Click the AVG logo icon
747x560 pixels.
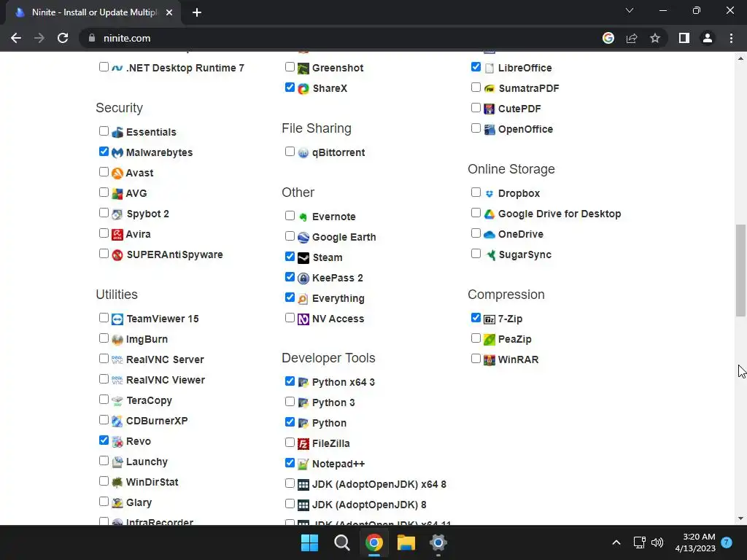[117, 194]
